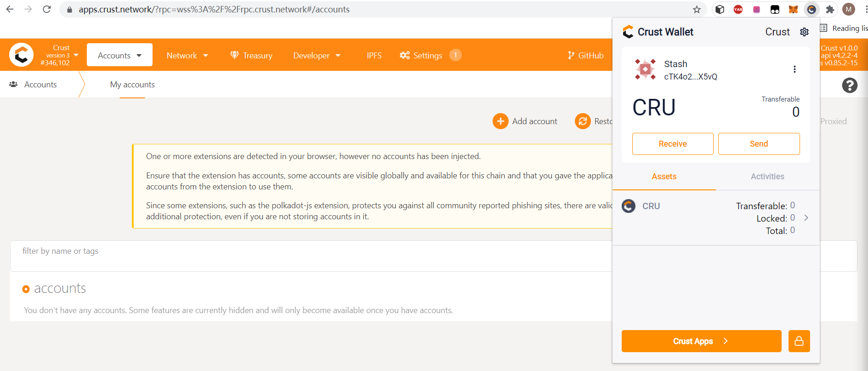
Task: Expand the CRU asset details chevron
Action: coord(806,218)
